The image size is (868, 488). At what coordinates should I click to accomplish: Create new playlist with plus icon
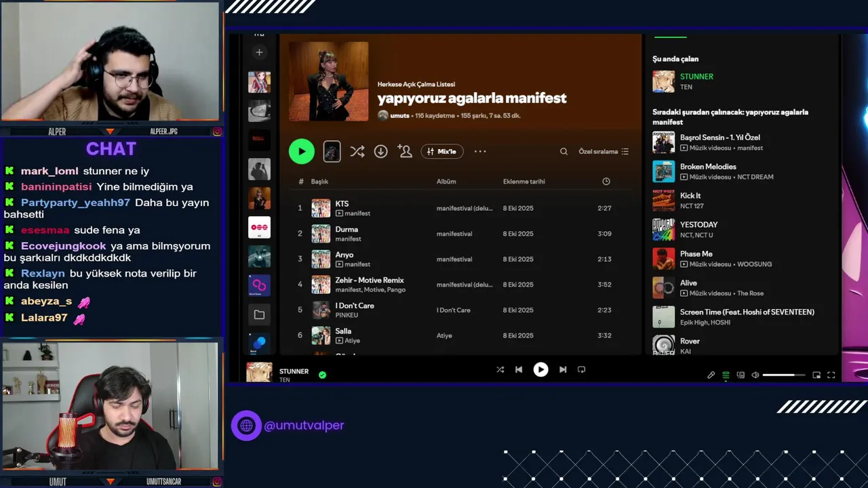click(x=259, y=52)
